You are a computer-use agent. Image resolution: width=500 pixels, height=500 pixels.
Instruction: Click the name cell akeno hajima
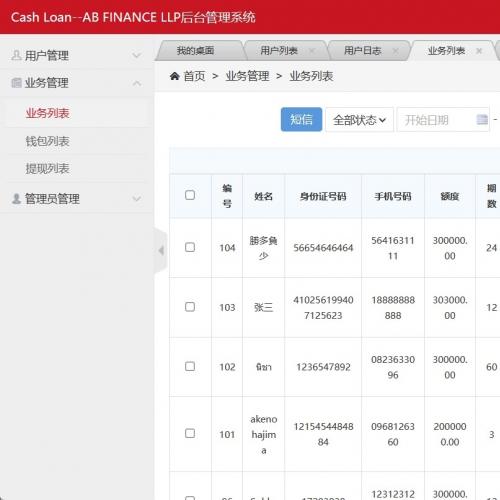point(263,434)
